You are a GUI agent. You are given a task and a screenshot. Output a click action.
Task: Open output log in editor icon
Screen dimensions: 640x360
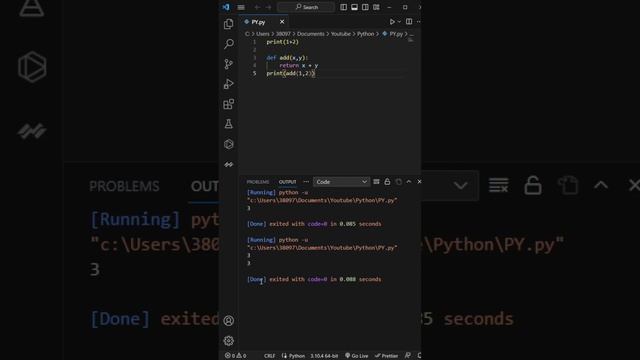coord(398,182)
